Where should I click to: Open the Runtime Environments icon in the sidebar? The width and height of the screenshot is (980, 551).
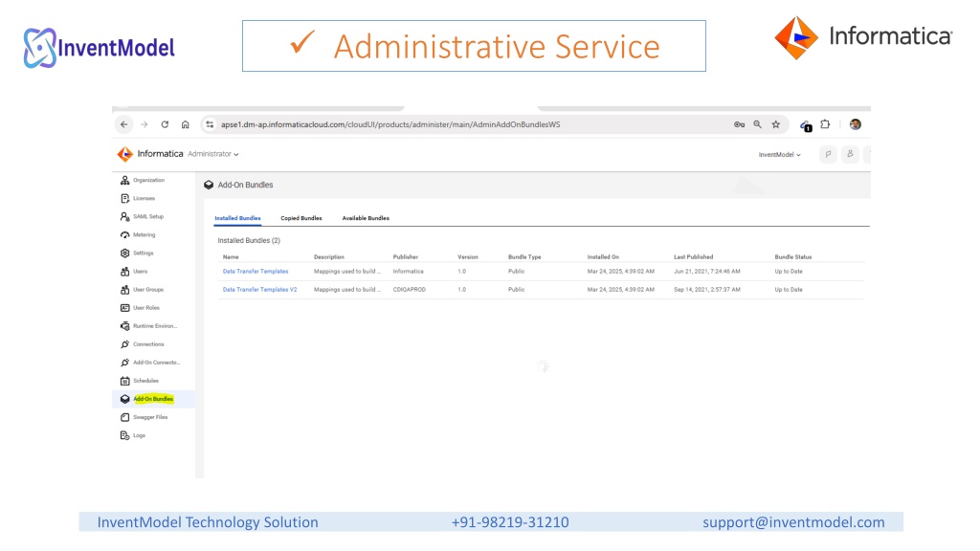tap(125, 326)
